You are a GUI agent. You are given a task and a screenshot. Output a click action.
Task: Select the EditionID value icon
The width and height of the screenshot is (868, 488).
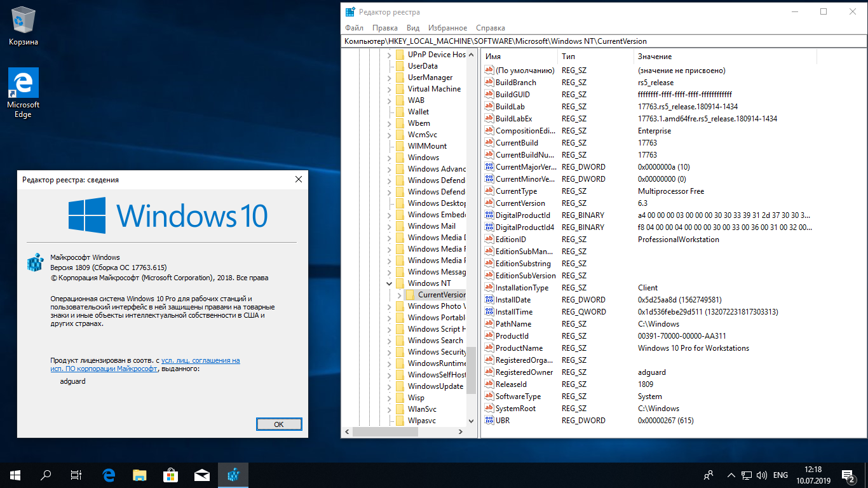(489, 240)
